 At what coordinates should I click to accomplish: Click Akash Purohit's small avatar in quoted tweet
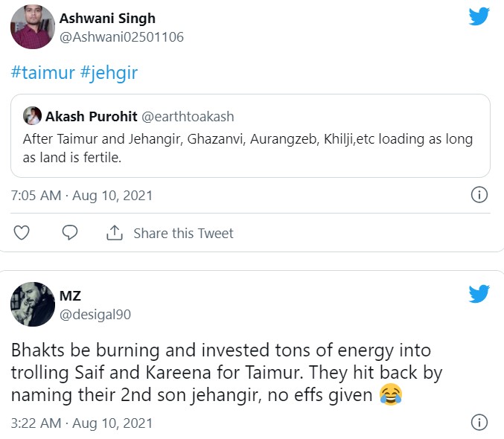coord(32,115)
